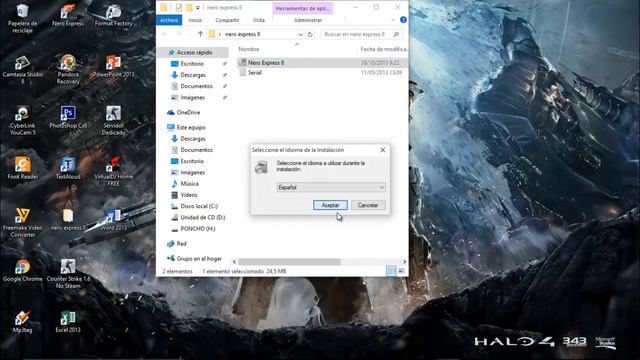
Task: Open the Papelera de reciclaje desktop icon
Action: [22, 19]
